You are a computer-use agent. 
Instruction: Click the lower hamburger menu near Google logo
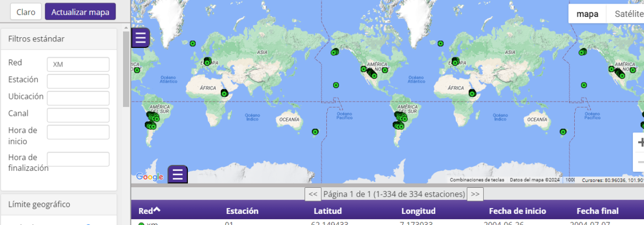(x=178, y=174)
